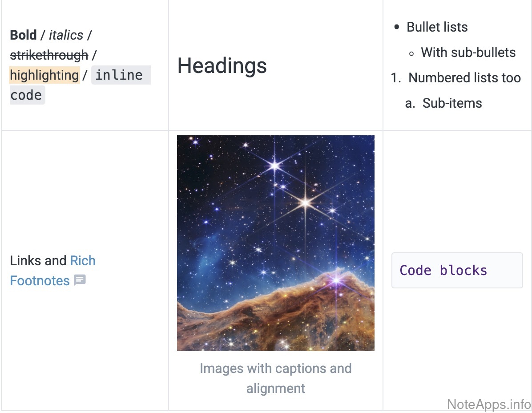Click the Numbered lists too item
The image size is (532, 413).
point(464,78)
